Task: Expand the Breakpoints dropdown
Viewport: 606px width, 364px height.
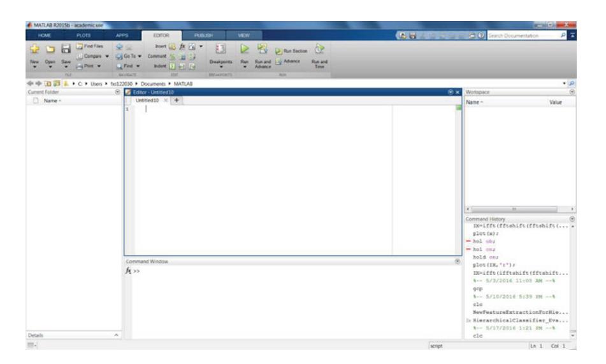Action: coord(221,67)
